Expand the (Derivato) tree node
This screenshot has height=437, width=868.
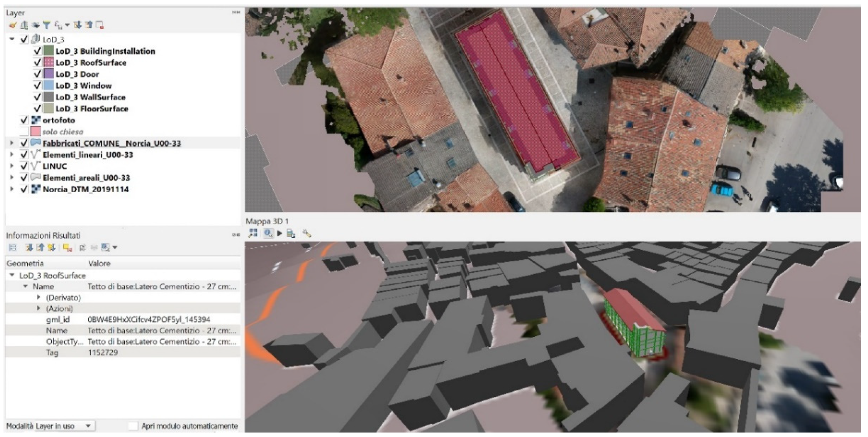click(39, 298)
